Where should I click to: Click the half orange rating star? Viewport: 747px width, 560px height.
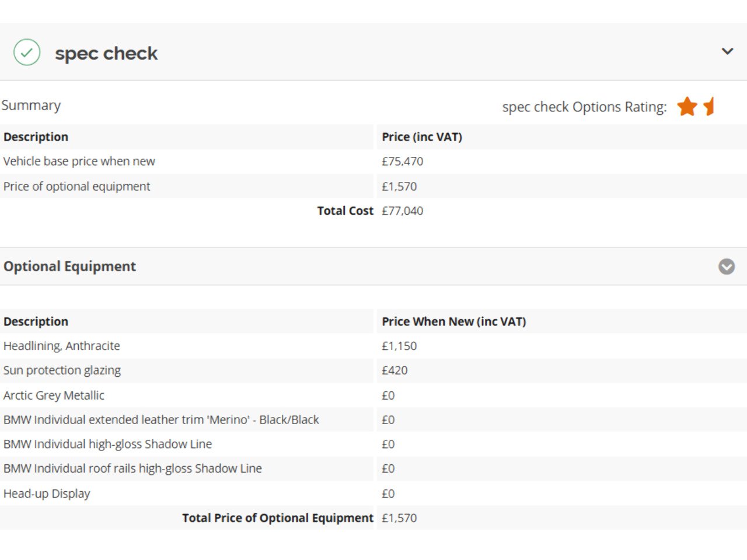point(709,107)
